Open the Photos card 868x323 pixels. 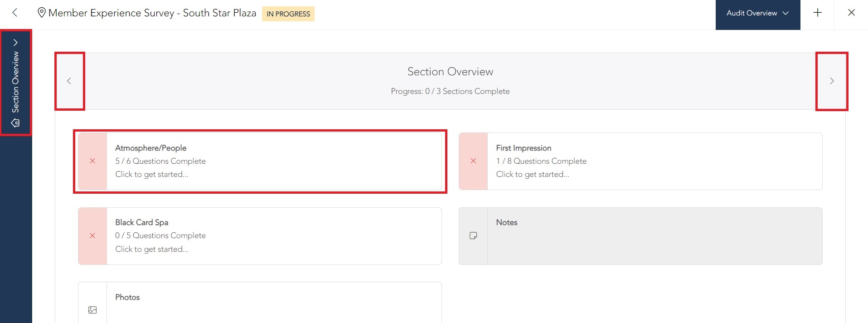coord(260,303)
